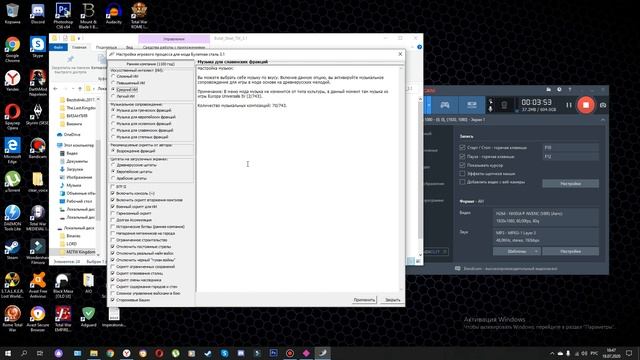Image resolution: width=640 pixels, height=360 pixels.
Task: Open Skype desktop shortcut
Action: click(38, 47)
